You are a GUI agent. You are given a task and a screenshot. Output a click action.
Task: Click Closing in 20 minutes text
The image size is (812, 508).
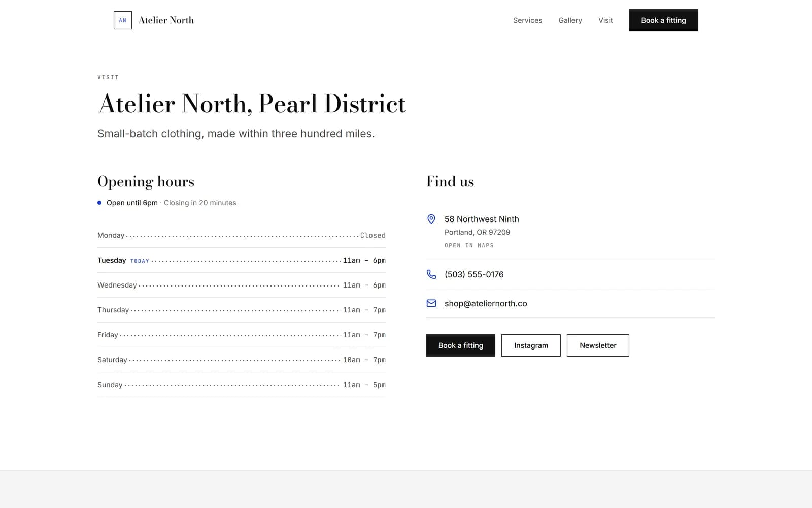pyautogui.click(x=200, y=203)
